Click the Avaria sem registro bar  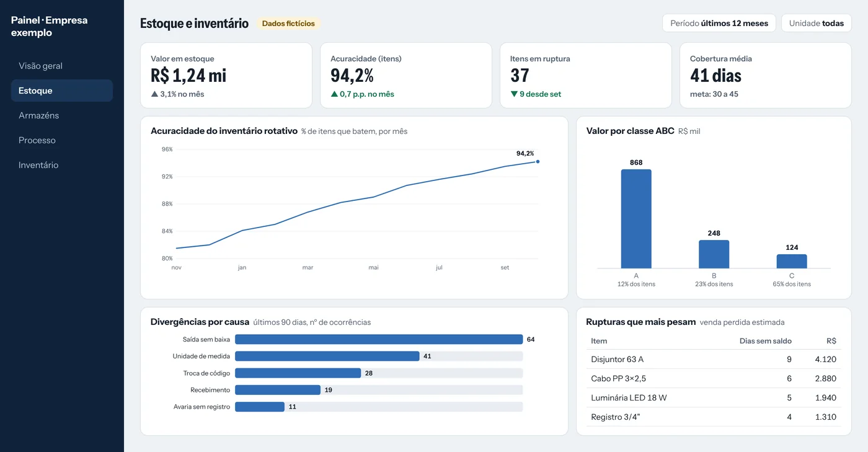260,407
